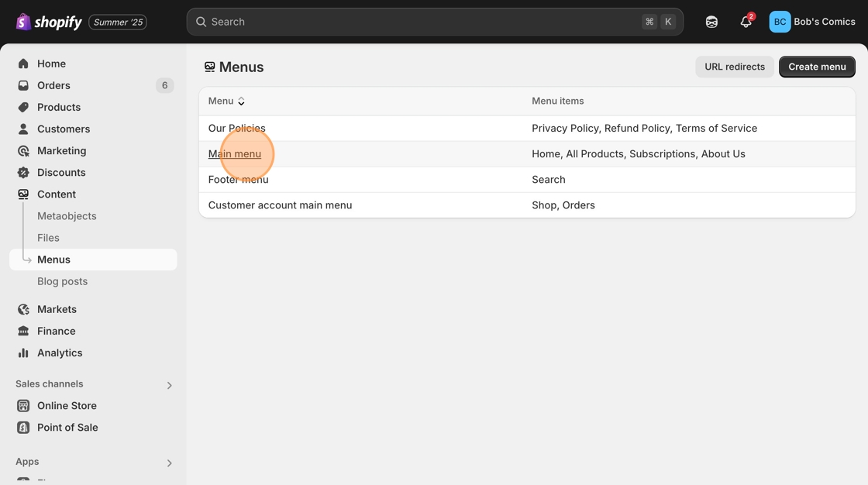Click Home, All Products, Subscriptions cell
This screenshot has width=868, height=485.
pos(639,154)
